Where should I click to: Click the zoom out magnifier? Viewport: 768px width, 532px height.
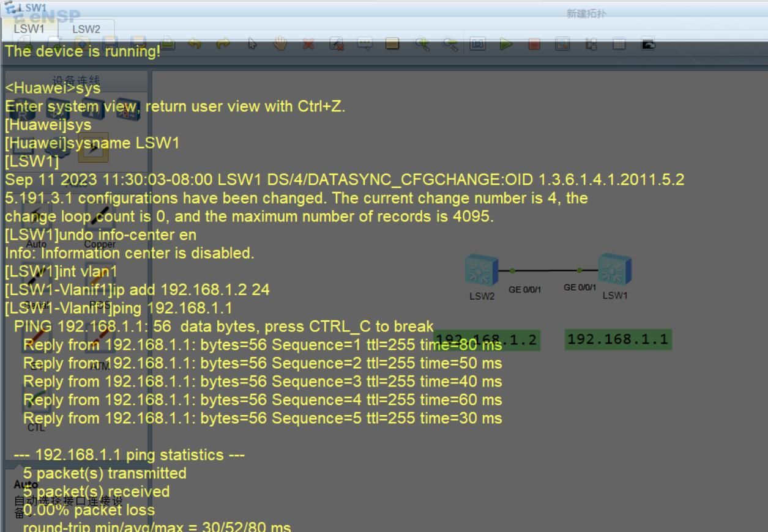coord(450,44)
